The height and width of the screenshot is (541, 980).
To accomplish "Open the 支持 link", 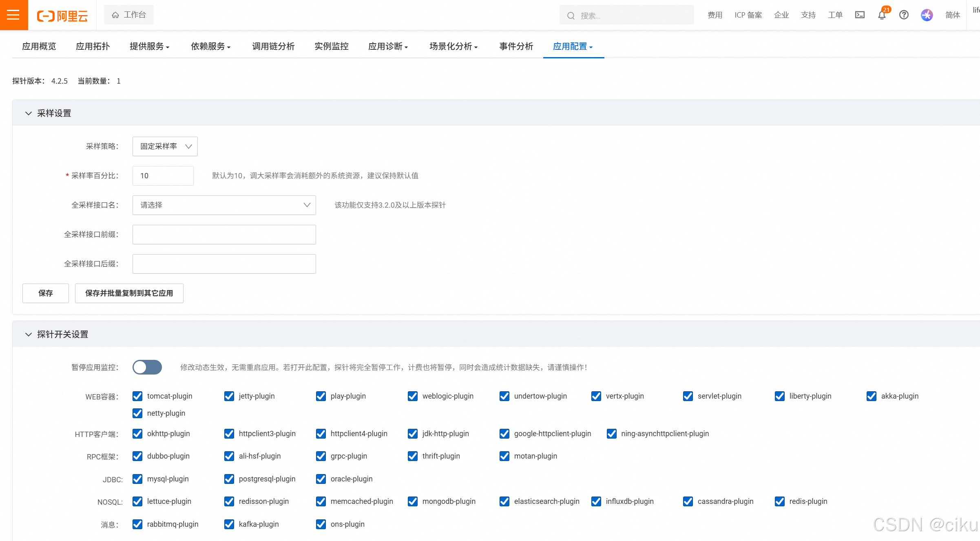I will 808,15.
